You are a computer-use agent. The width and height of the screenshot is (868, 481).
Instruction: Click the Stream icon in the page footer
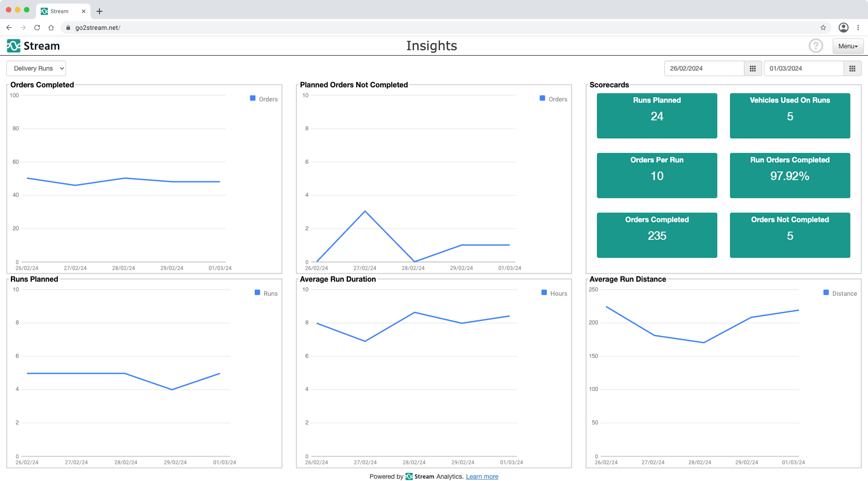tap(408, 476)
